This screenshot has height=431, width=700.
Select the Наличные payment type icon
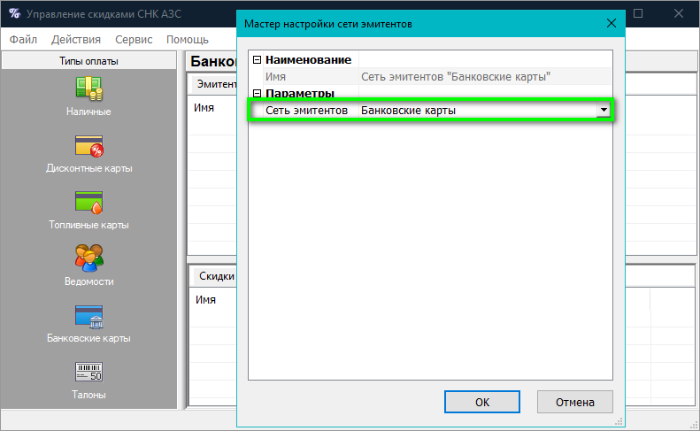89,88
